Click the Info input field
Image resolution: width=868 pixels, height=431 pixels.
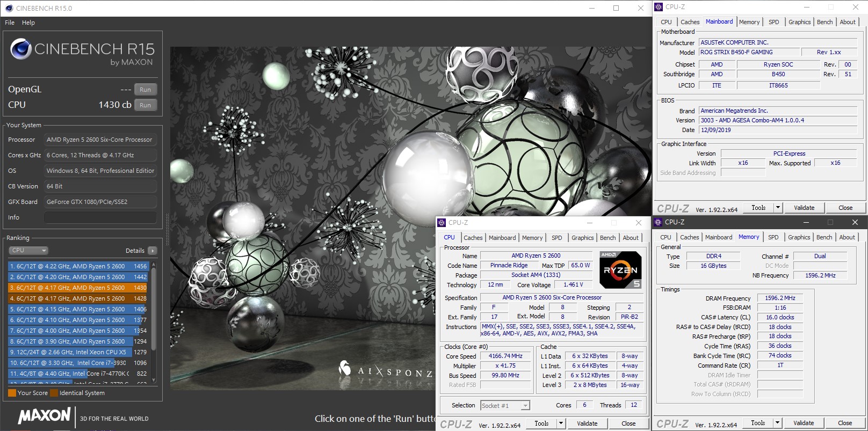coord(100,217)
